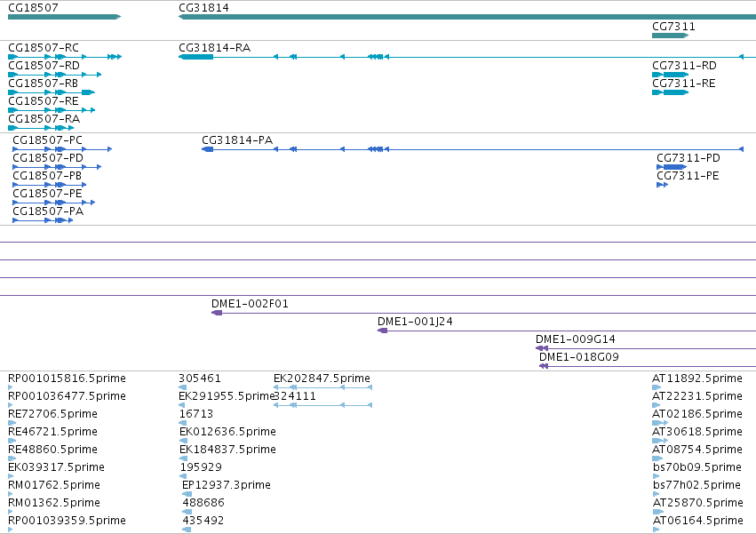Click the CG7311-PD protein label
This screenshot has height=534, width=756.
688,158
